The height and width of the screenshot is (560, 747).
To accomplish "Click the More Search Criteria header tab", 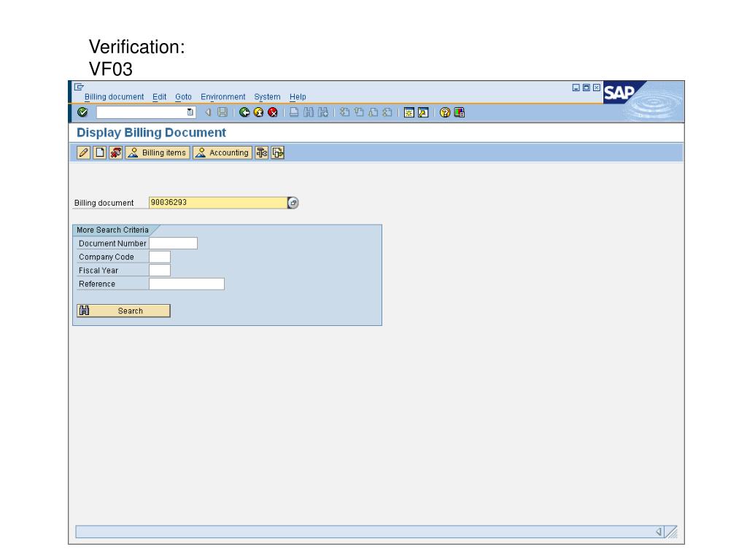I will 113,230.
